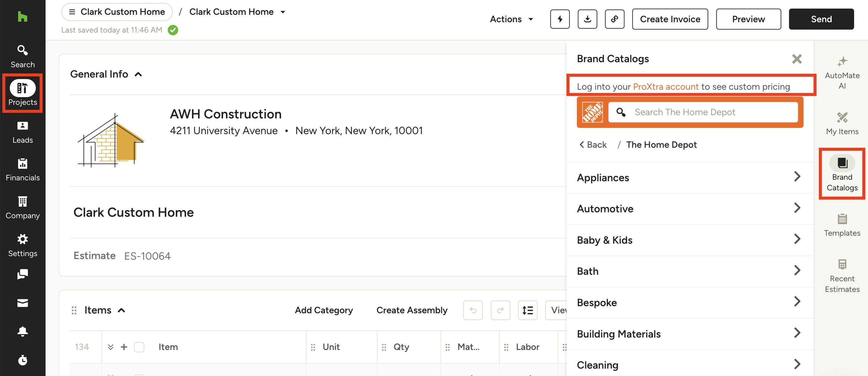Click the Send button
Image resolution: width=868 pixels, height=376 pixels.
(x=821, y=19)
